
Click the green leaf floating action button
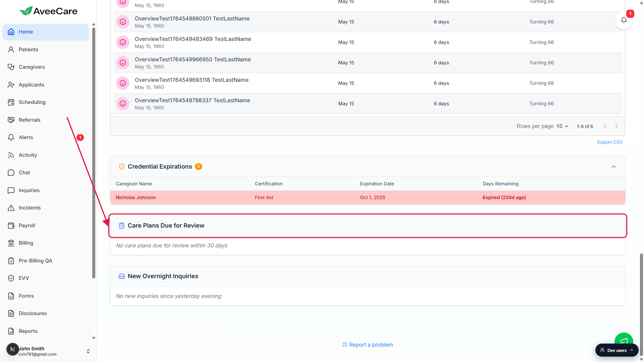(624, 339)
